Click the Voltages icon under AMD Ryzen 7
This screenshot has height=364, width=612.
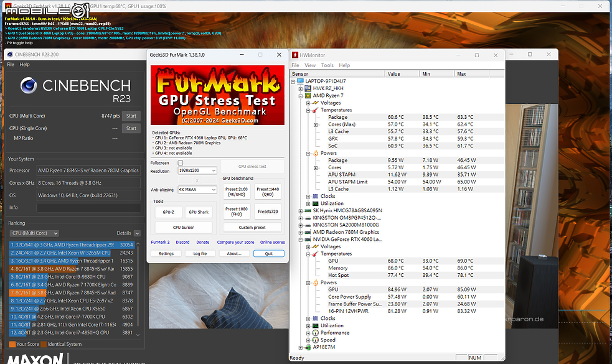point(316,103)
